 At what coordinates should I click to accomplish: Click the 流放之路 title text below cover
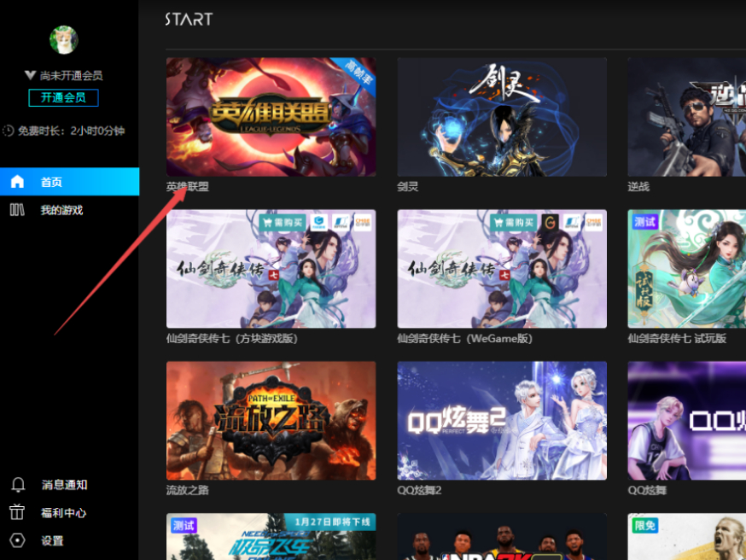point(188,490)
